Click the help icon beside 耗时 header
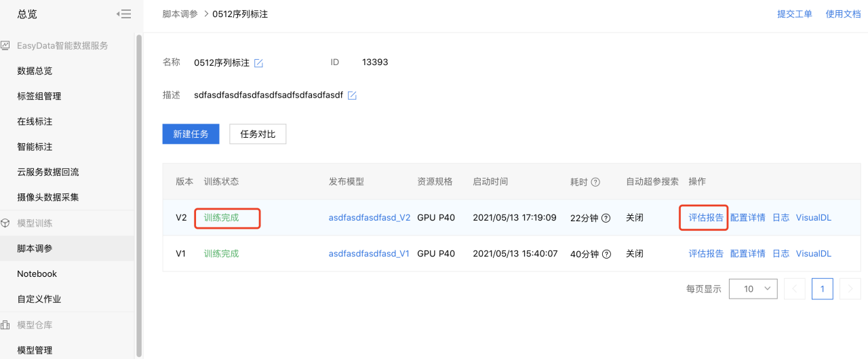868x359 pixels. click(595, 182)
